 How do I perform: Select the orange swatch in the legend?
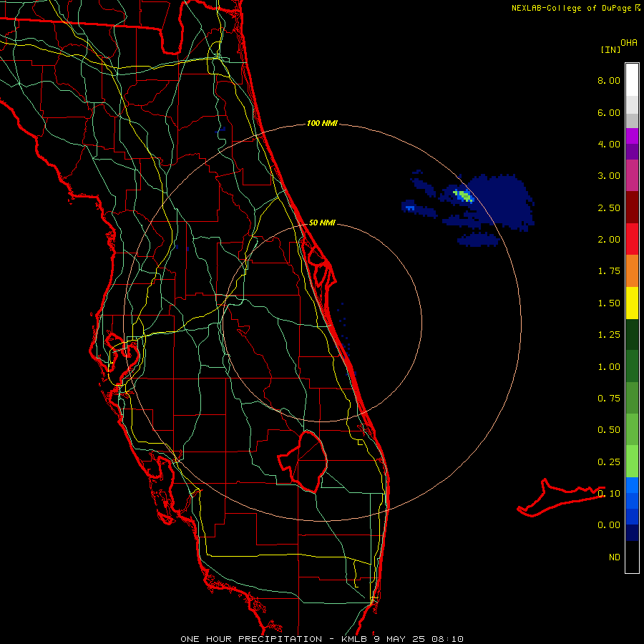(x=632, y=271)
